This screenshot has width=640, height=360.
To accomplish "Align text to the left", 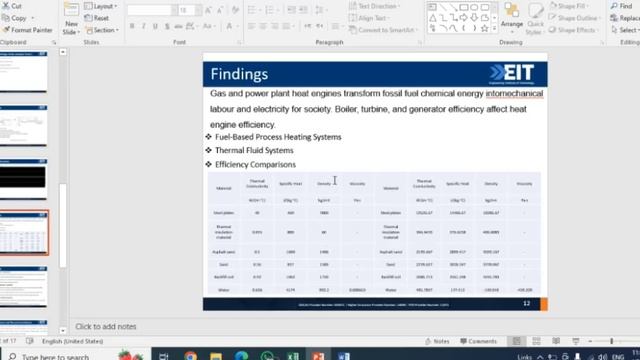I will pos(251,27).
